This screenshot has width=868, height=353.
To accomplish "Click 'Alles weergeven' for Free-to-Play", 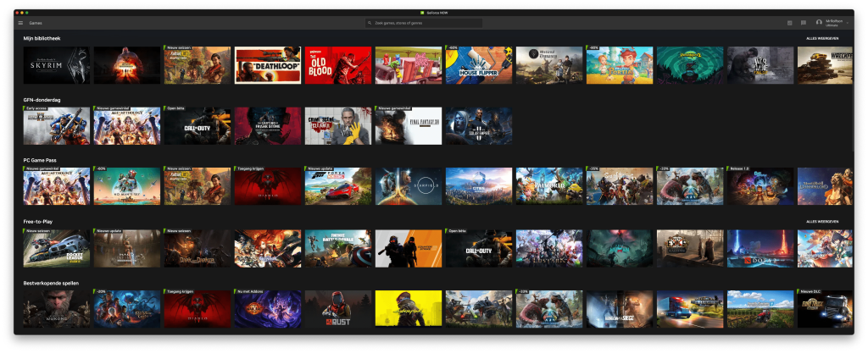I will coord(822,222).
